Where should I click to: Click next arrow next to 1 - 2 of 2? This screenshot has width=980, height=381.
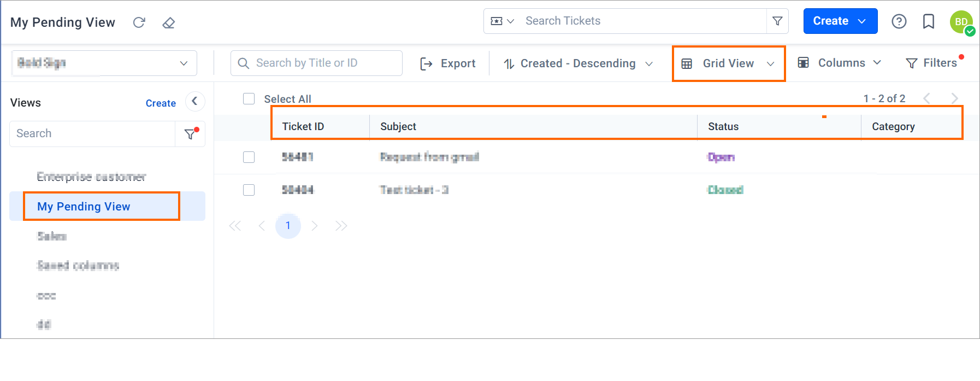coord(954,98)
